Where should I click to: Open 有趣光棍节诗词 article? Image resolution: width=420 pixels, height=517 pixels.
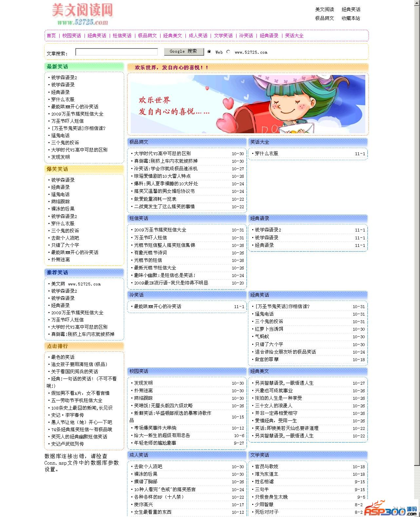point(150,253)
